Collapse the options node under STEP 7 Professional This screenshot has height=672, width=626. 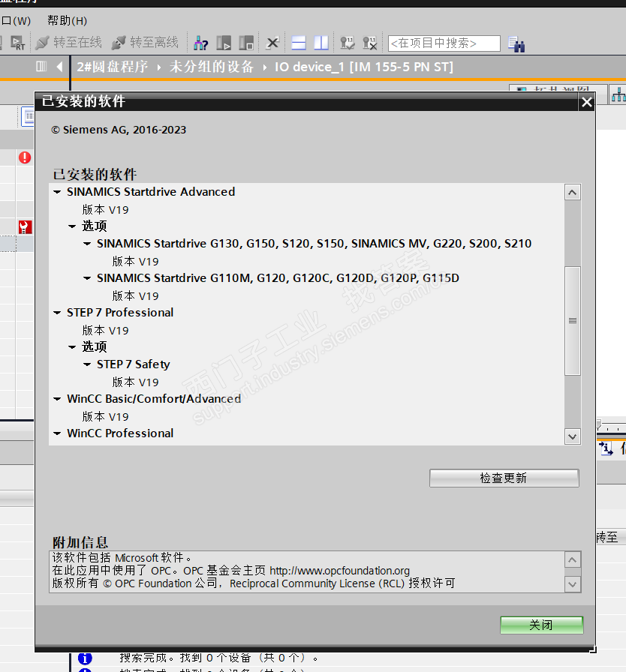click(x=72, y=347)
